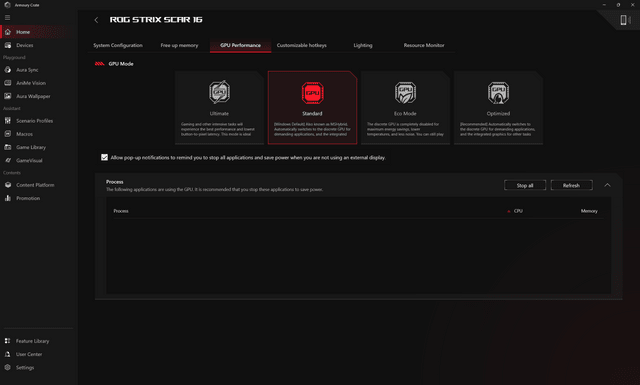
Task: Switch to the Lighting tab
Action: tap(363, 45)
